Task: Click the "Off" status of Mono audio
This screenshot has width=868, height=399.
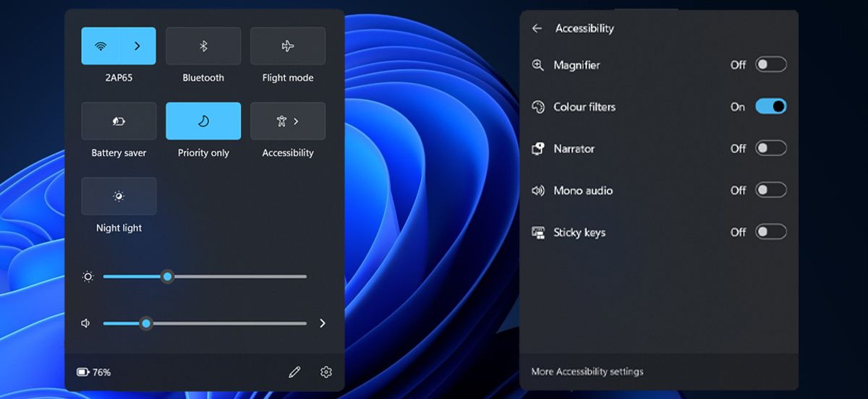Action: (738, 191)
